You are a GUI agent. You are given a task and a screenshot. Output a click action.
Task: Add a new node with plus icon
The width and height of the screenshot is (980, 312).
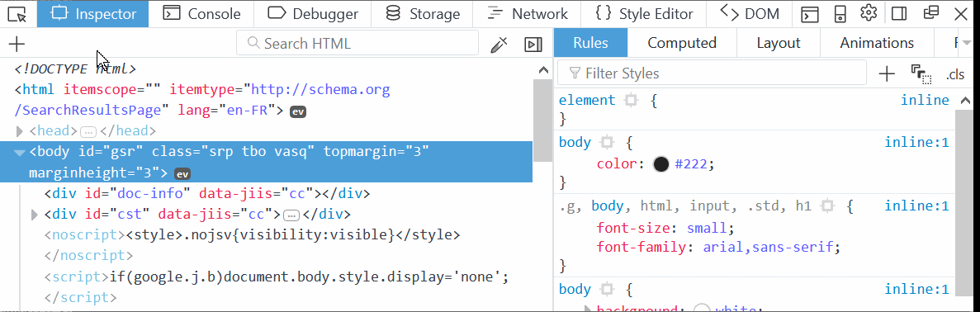(x=17, y=44)
